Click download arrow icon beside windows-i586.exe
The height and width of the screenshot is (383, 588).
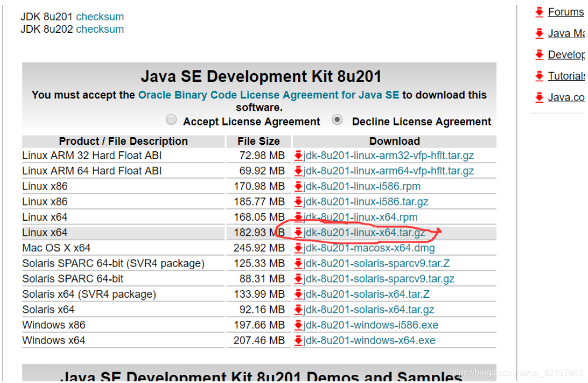click(298, 325)
